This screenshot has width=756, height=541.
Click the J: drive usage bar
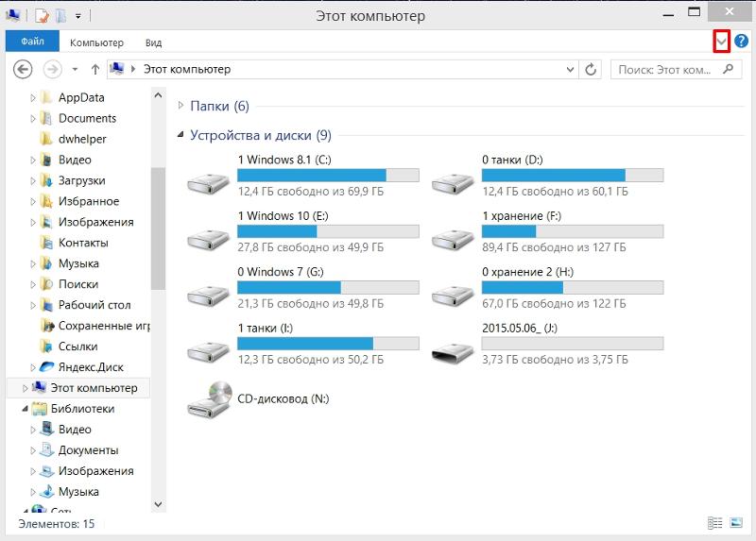pos(573,344)
